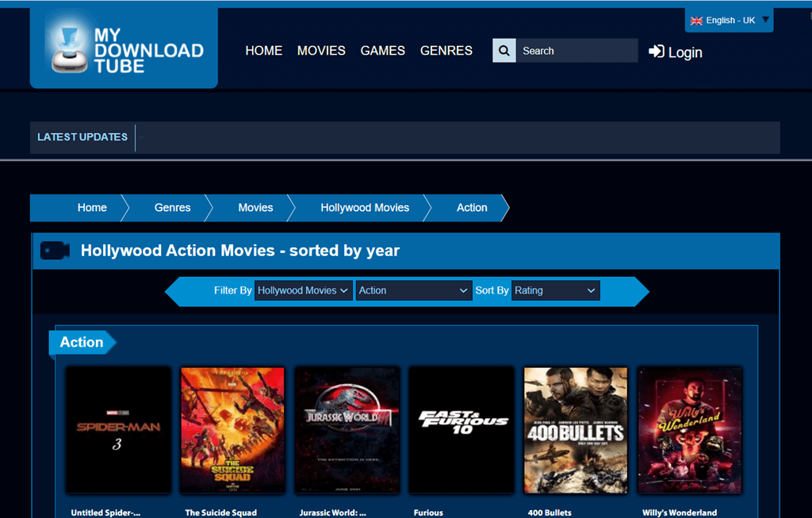Click the LATEST UPDATES label
The width and height of the screenshot is (812, 518).
[82, 137]
